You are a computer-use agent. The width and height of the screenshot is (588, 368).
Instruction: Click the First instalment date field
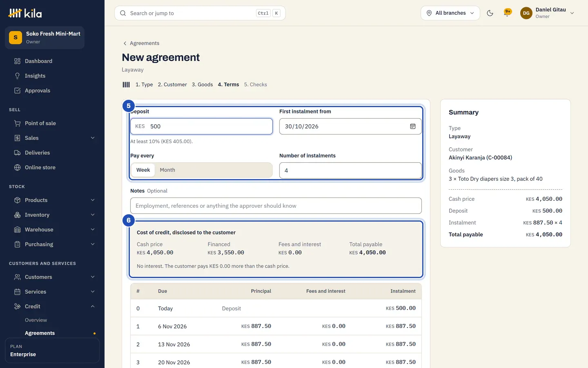350,126
